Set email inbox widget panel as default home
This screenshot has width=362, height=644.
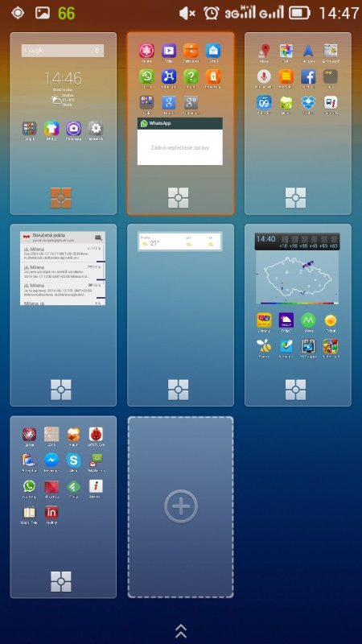[x=61, y=390]
